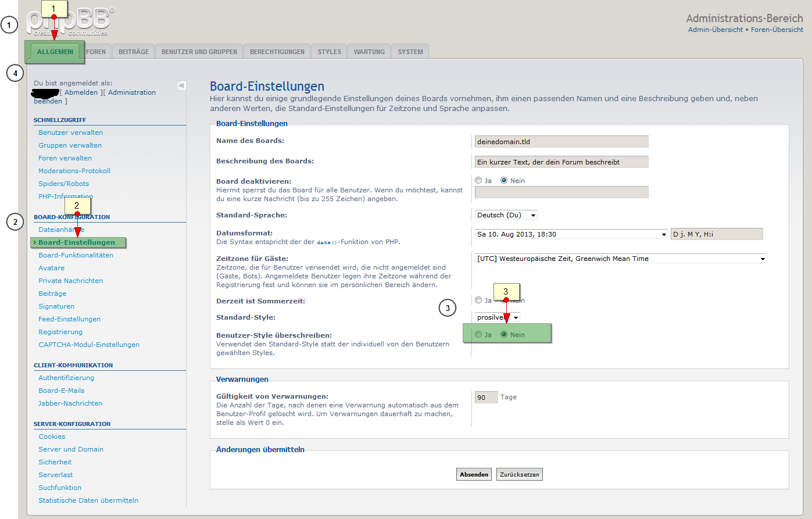Click the Name des Boards field
The image size is (812, 519).
[x=561, y=142]
